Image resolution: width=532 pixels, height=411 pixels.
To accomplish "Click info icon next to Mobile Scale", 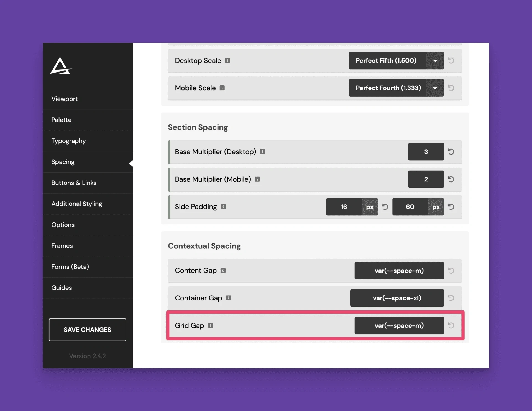I will 222,88.
